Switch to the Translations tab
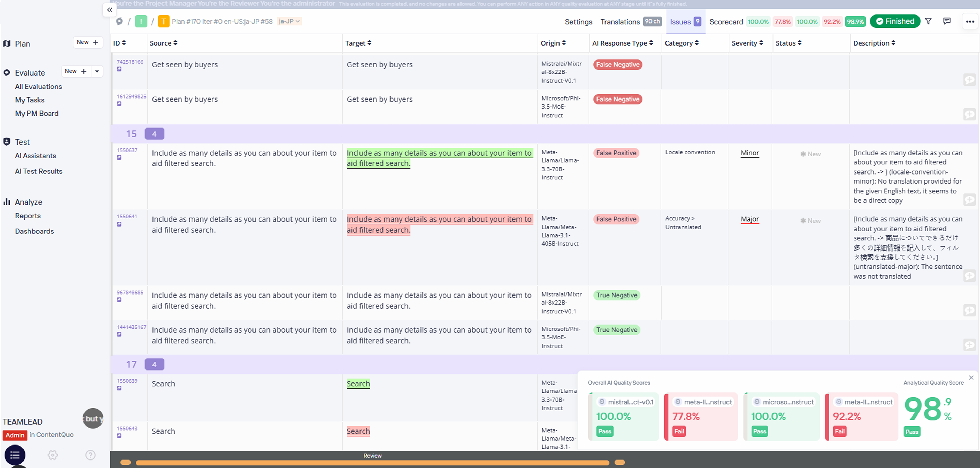 click(x=620, y=22)
